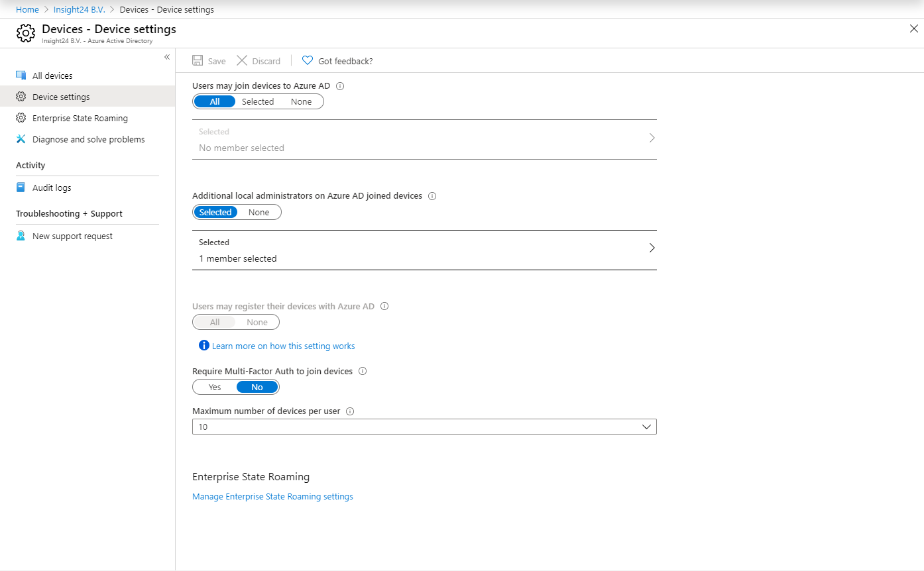
Task: Click the blue info icon before Learn more
Action: [204, 346]
